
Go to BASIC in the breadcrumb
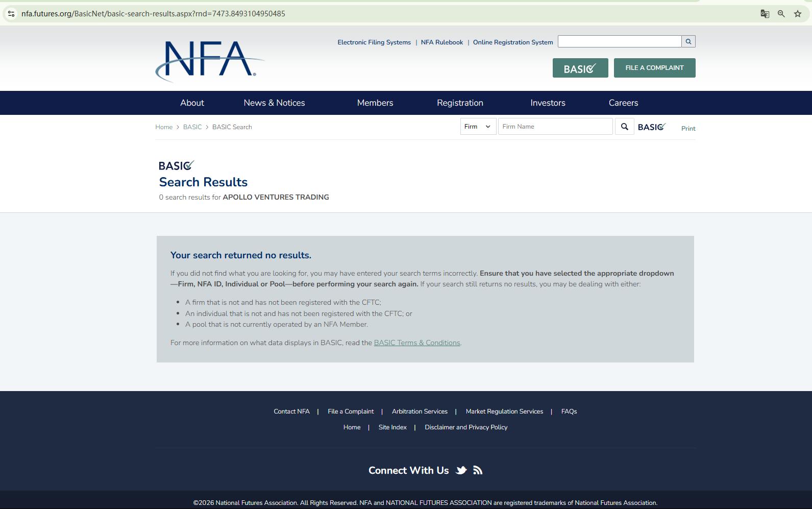click(192, 127)
